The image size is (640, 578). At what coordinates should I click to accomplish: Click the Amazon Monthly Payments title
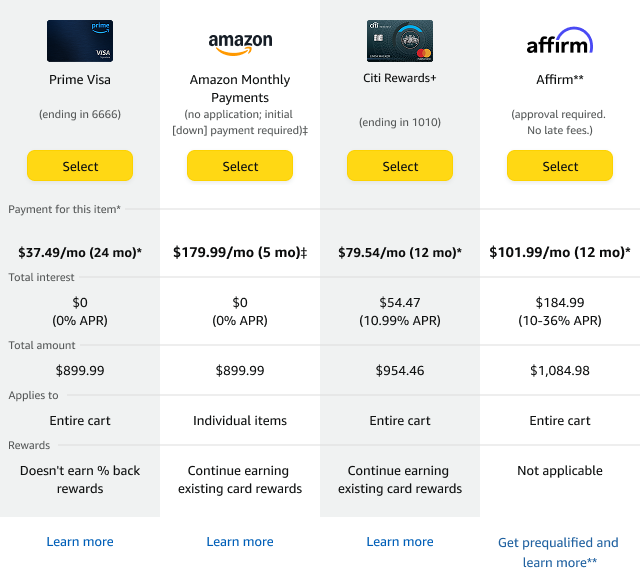click(240, 89)
